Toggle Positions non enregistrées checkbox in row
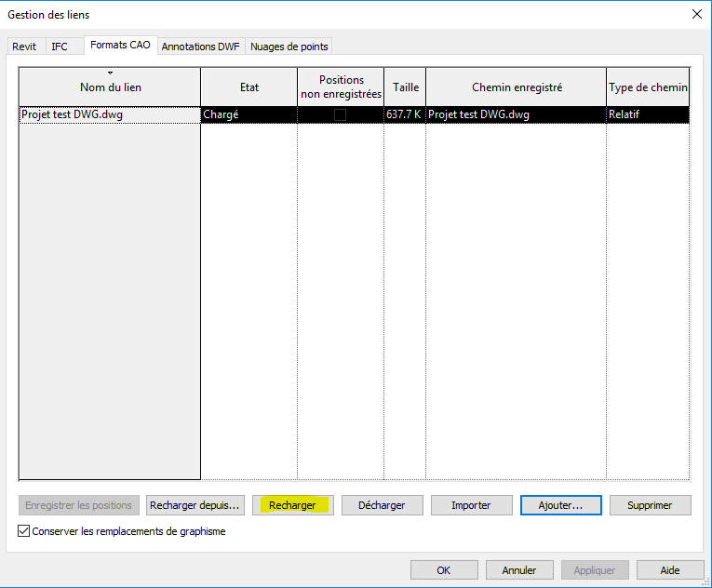This screenshot has width=712, height=588. point(340,114)
